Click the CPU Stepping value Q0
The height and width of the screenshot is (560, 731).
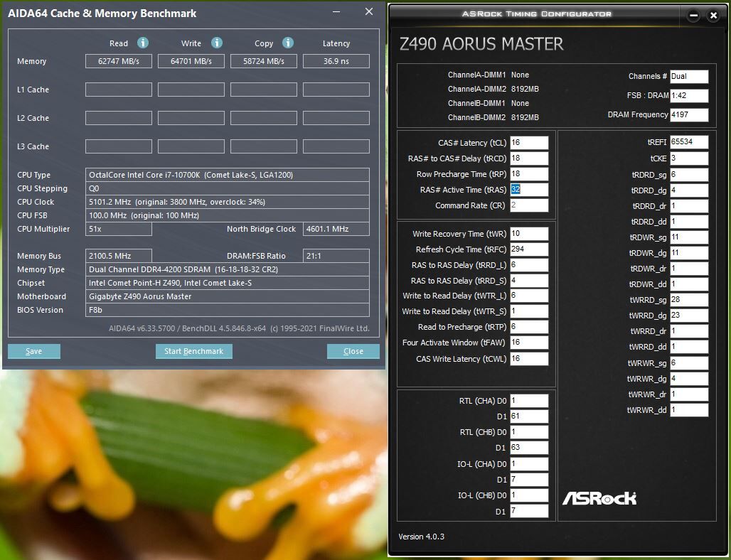228,188
